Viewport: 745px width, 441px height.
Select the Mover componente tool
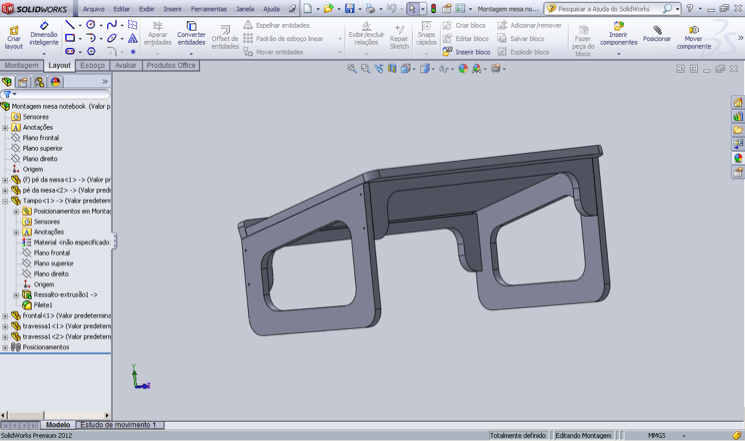tap(693, 34)
